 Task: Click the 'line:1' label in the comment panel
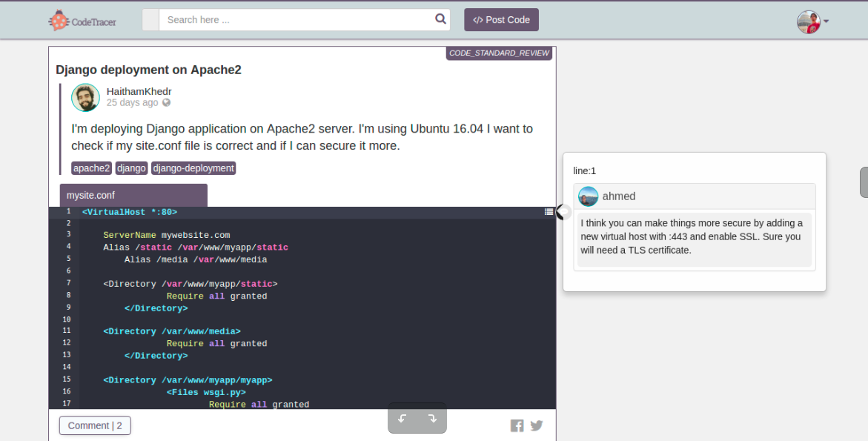pyautogui.click(x=585, y=171)
